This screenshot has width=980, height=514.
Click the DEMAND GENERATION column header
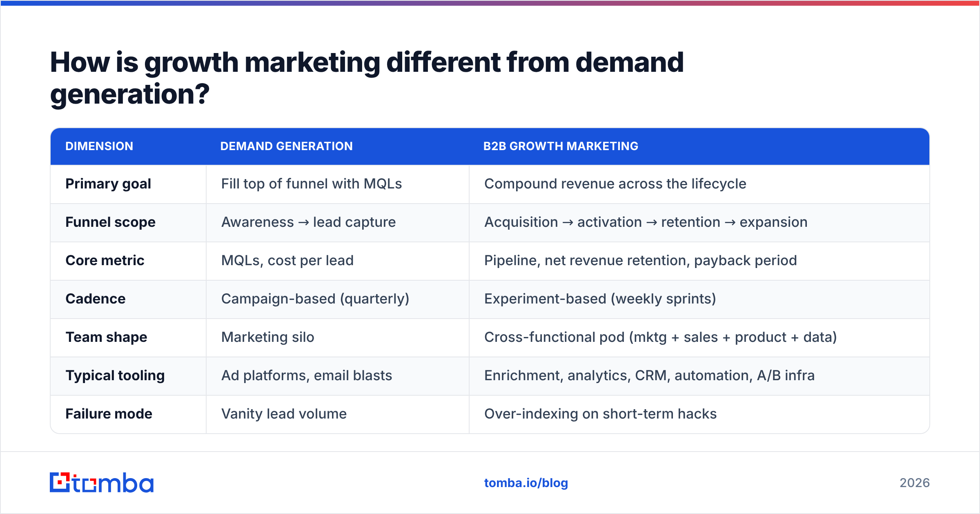286,146
